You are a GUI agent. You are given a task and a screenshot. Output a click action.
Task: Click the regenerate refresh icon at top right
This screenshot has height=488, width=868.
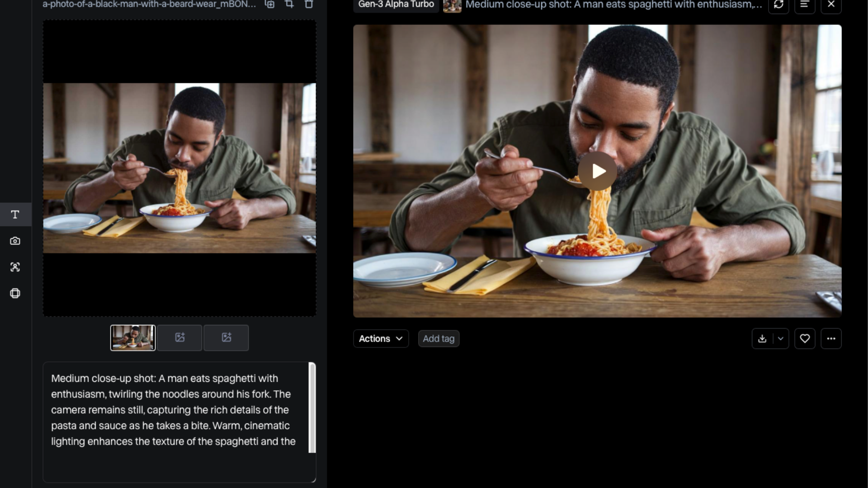click(x=778, y=5)
